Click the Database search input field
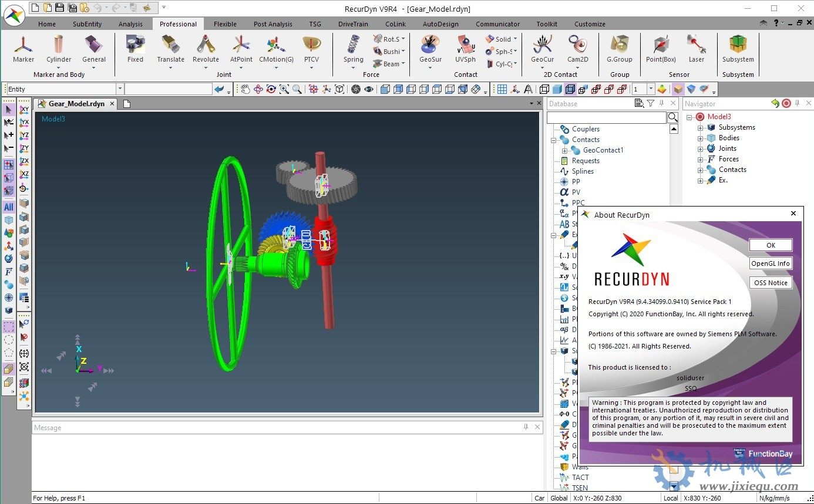 tap(605, 117)
